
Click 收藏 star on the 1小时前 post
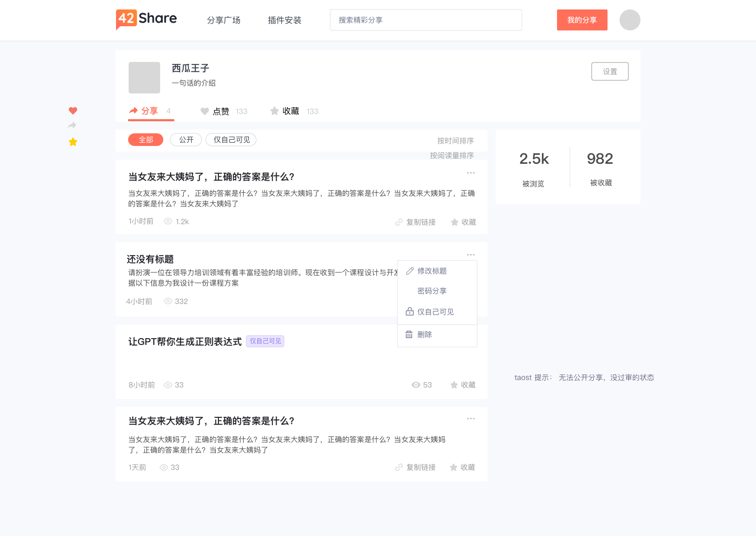point(463,222)
